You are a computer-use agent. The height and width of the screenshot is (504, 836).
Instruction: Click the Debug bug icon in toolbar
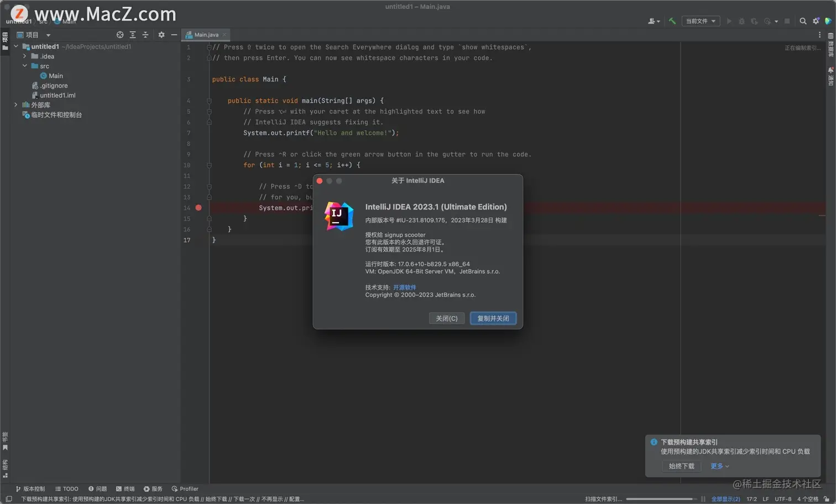pyautogui.click(x=741, y=21)
